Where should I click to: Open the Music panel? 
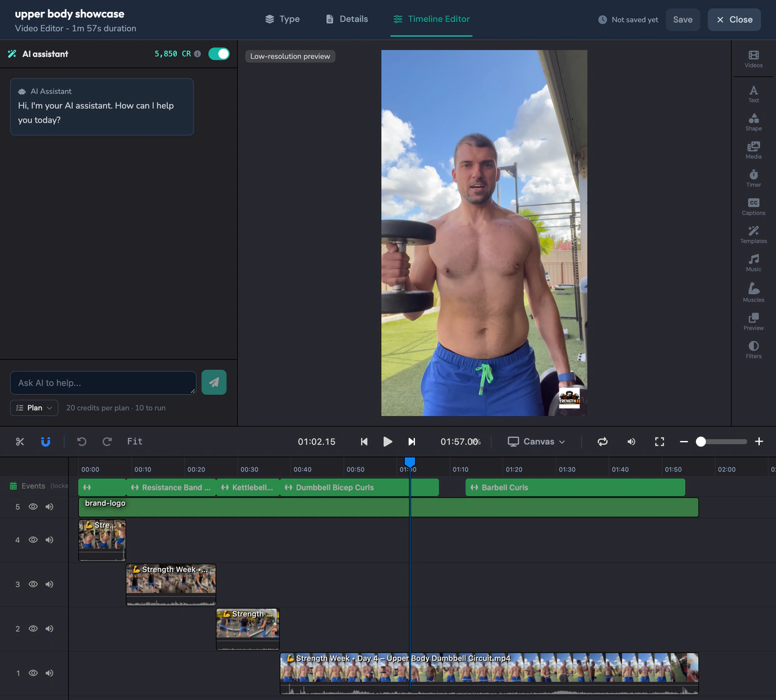(x=753, y=263)
